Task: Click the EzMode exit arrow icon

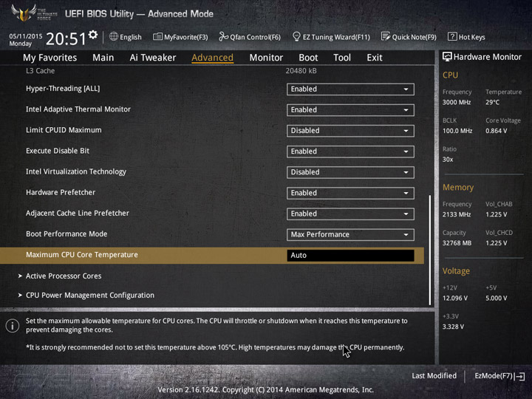Action: [x=519, y=376]
